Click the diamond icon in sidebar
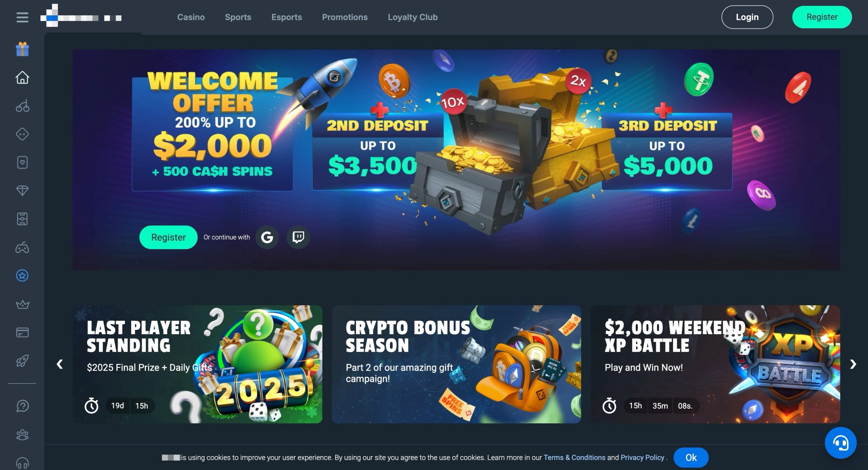The height and width of the screenshot is (470, 868). pos(22,191)
